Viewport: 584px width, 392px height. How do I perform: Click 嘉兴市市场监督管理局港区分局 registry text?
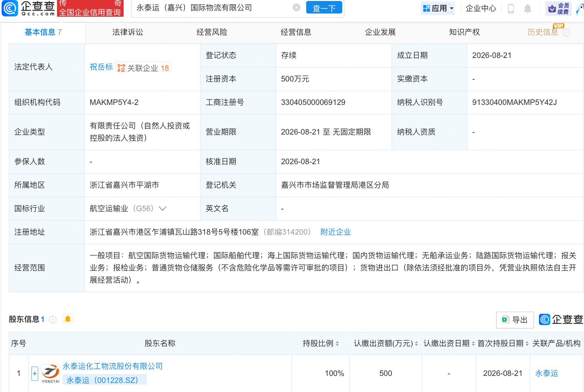335,185
